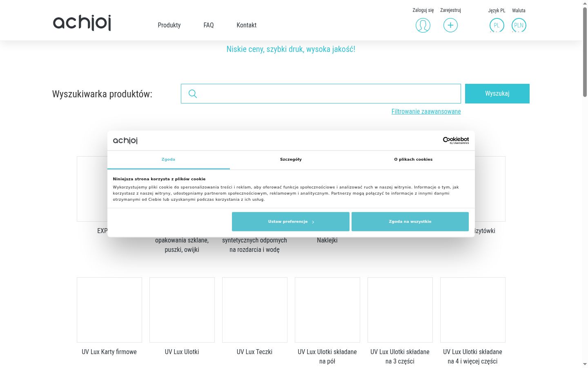Click 'Niskie ceny, szybki druk, wysoka jakość!' slogan
The width and height of the screenshot is (588, 368).
(291, 49)
